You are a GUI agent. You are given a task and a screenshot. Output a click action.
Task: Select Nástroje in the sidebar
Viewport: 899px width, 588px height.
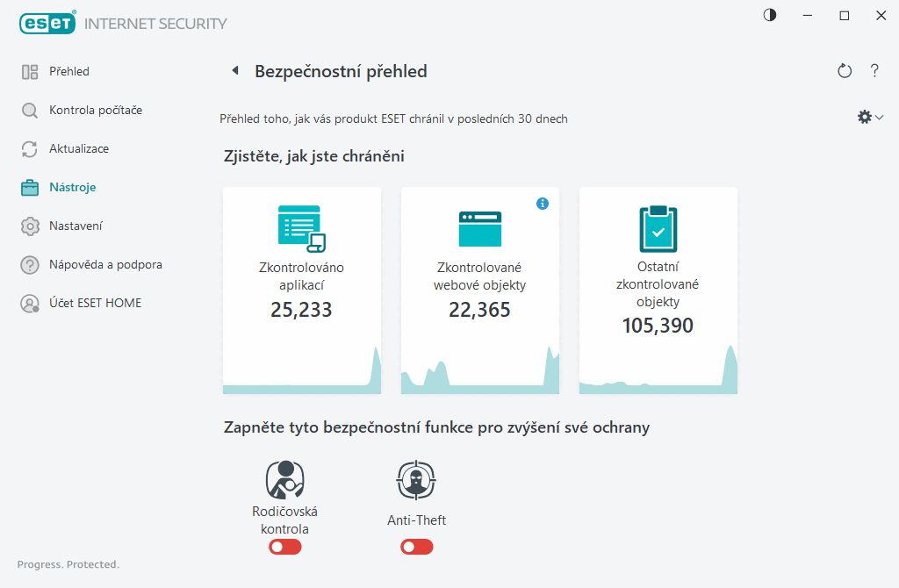[x=72, y=187]
